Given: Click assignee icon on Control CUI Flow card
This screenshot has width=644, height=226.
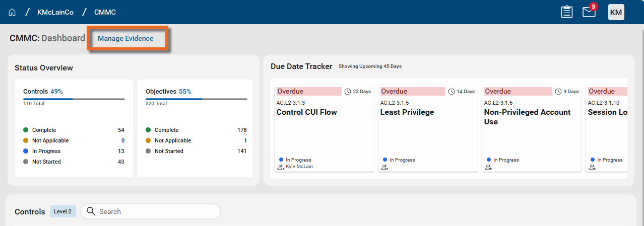Looking at the screenshot, I should (281, 167).
